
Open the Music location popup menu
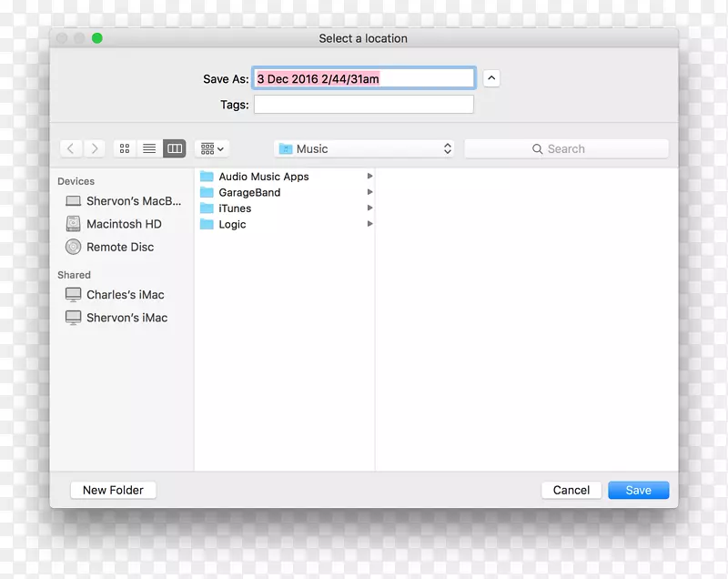point(365,148)
